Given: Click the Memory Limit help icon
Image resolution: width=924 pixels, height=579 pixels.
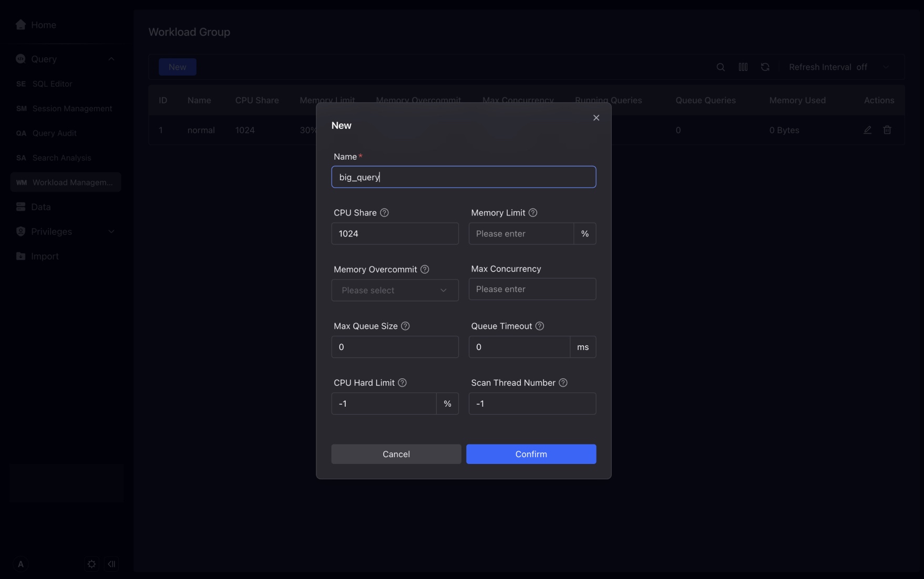Looking at the screenshot, I should (x=532, y=213).
